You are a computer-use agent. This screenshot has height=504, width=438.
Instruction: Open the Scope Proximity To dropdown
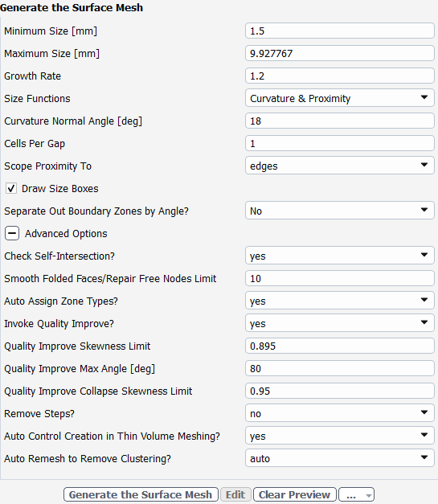coord(340,166)
